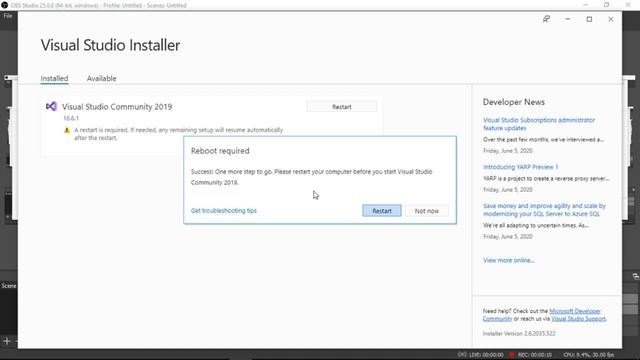Image resolution: width=640 pixels, height=360 pixels.
Task: Click the feedback icon in installer title bar
Action: click(546, 19)
